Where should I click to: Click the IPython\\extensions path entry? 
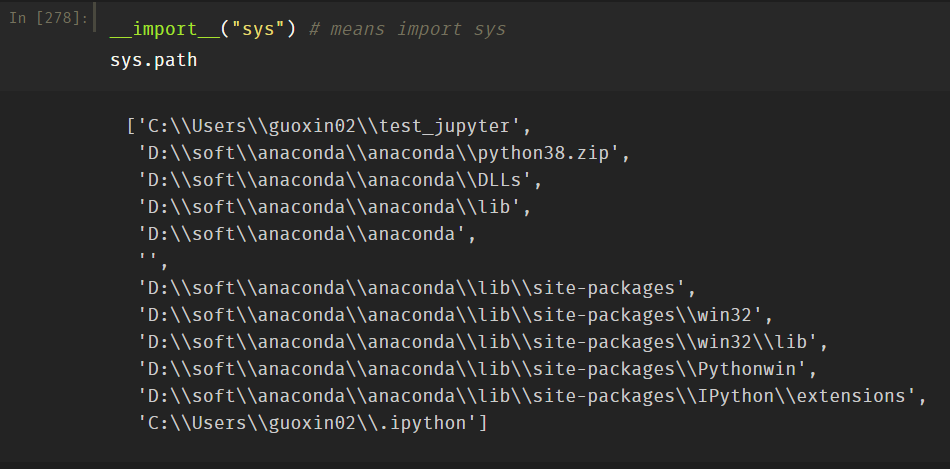click(x=527, y=397)
